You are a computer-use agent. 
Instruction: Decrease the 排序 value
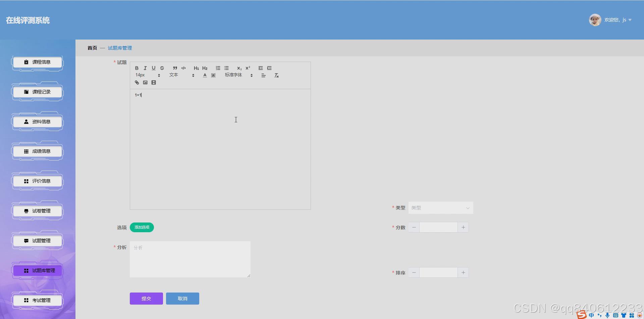coord(414,272)
